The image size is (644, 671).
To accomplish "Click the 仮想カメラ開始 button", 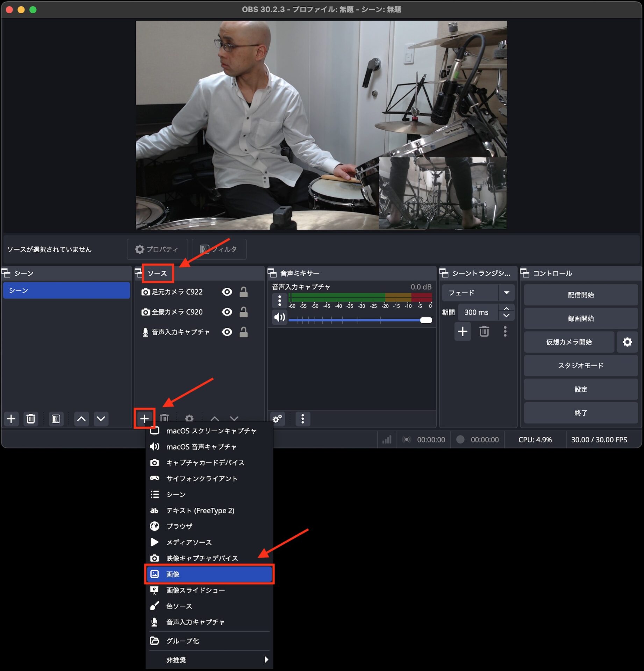I will click(x=569, y=342).
